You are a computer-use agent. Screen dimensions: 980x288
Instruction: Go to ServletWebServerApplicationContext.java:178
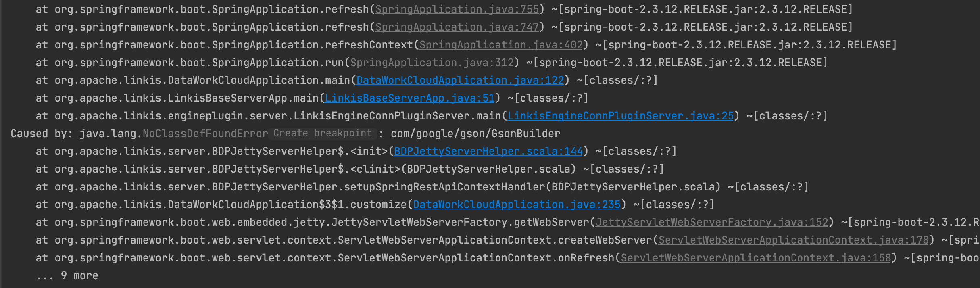coord(793,240)
